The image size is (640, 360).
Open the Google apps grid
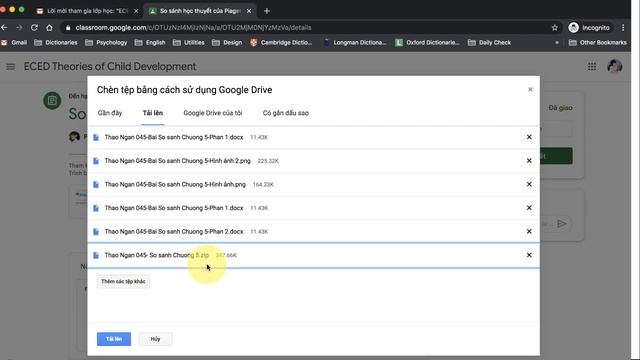point(592,67)
